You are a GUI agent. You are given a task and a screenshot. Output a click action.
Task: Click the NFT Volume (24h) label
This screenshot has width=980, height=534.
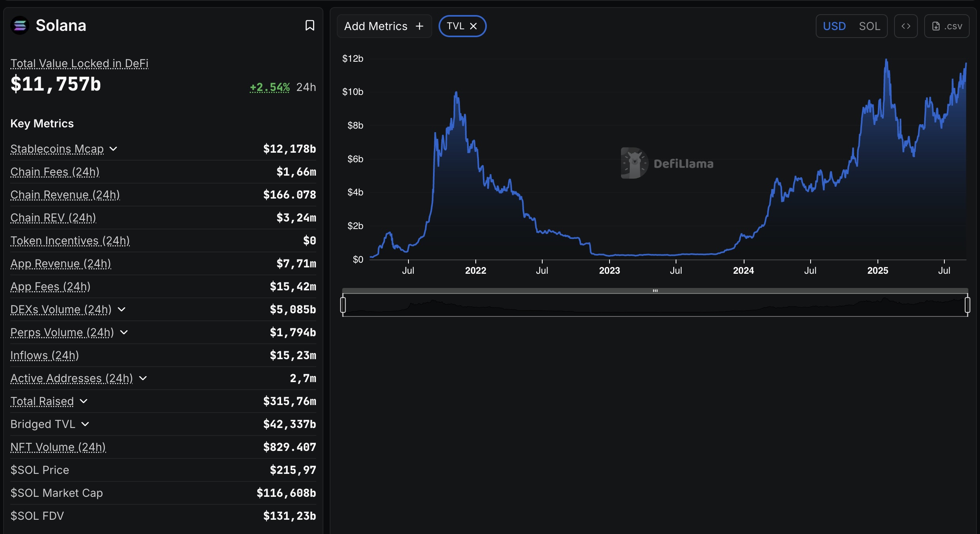(58, 447)
